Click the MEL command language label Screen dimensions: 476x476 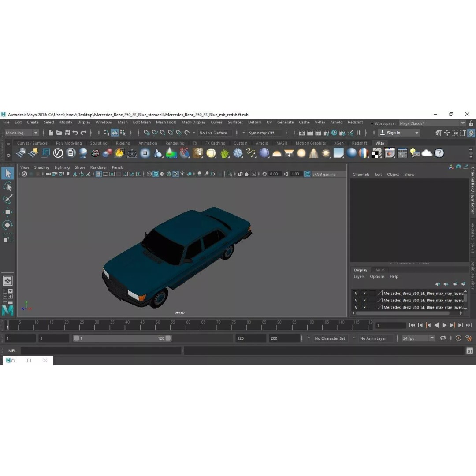12,351
